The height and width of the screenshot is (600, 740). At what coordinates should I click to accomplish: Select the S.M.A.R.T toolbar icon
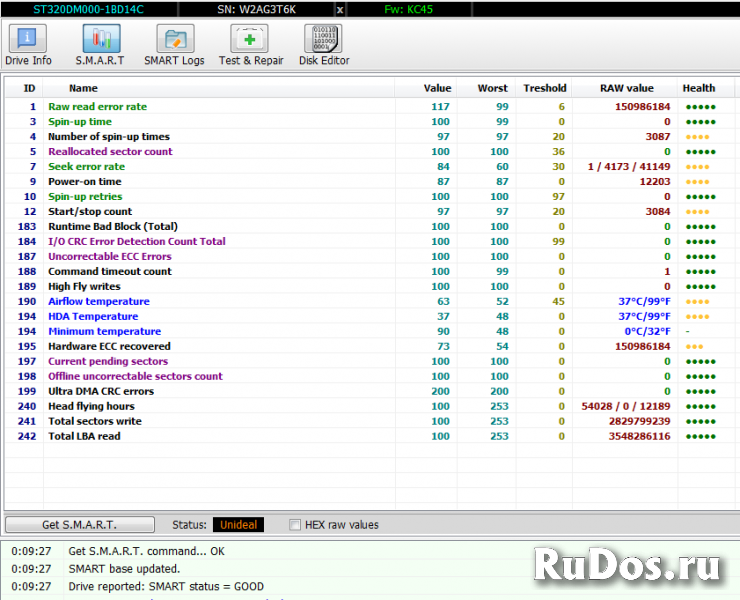click(x=100, y=45)
